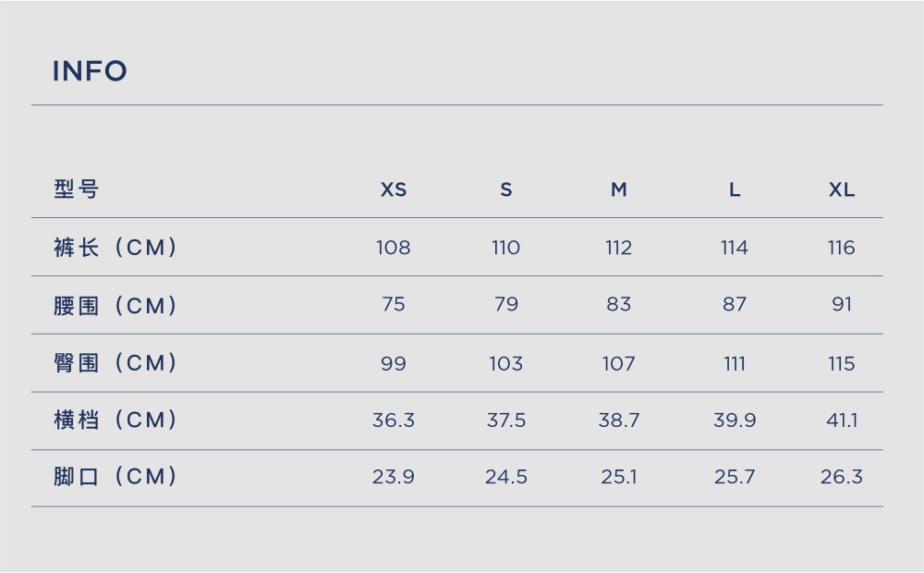Click the 116 pants length value
Viewport: 924px width, 573px height.
coord(842,247)
